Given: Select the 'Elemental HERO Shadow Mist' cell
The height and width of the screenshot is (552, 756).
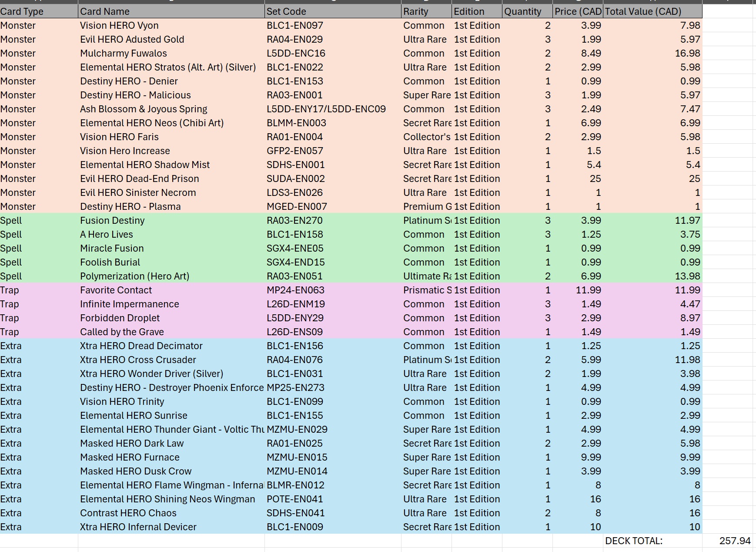Looking at the screenshot, I should (x=171, y=165).
